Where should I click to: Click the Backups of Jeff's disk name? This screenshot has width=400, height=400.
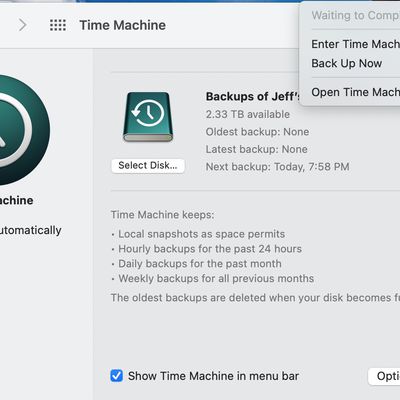[x=252, y=97]
